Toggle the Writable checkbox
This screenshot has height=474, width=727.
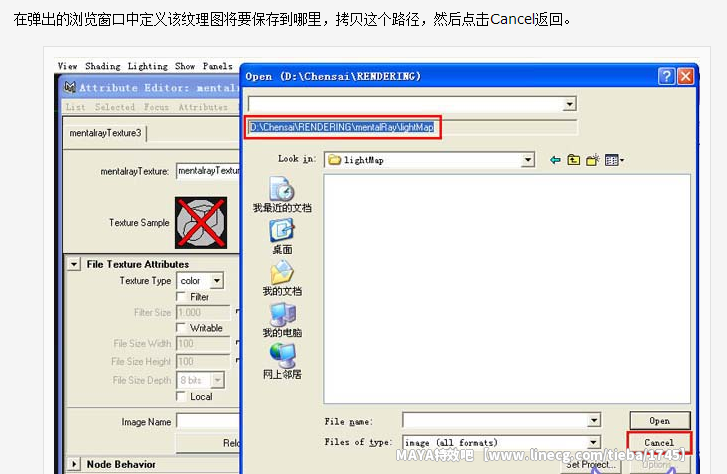[x=181, y=327]
